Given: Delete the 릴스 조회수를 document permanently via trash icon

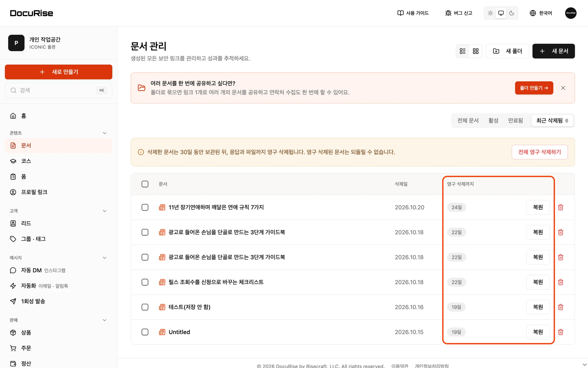Looking at the screenshot, I should point(561,282).
